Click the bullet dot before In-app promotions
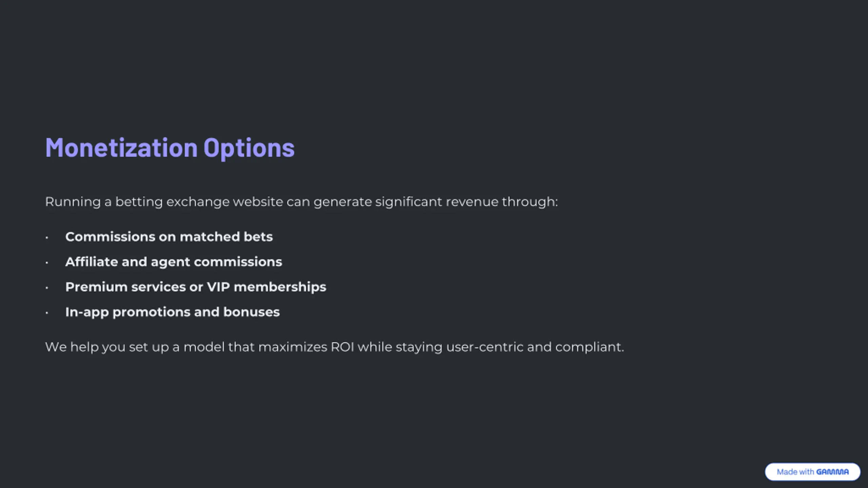 pyautogui.click(x=47, y=313)
